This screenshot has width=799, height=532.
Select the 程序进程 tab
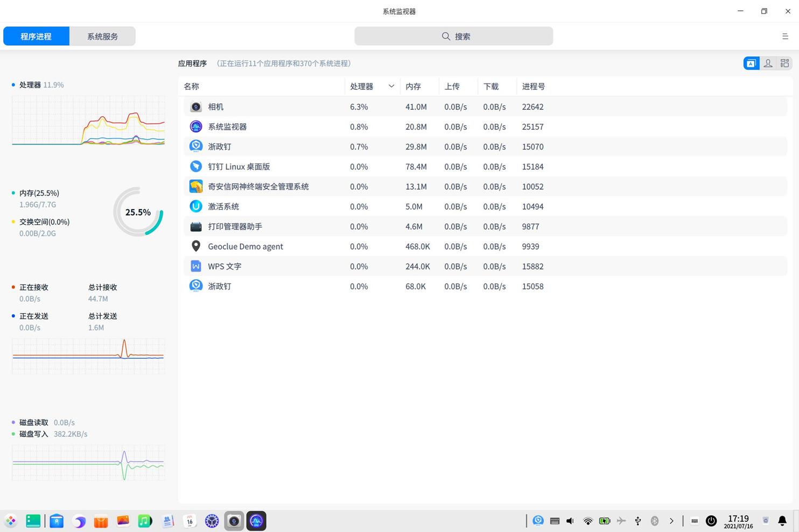[x=36, y=36]
